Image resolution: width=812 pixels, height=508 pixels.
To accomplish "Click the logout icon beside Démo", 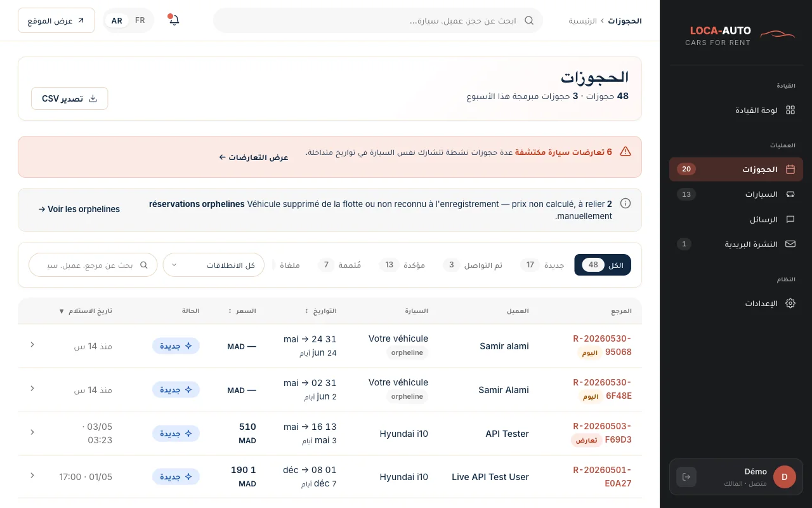I will click(x=686, y=477).
